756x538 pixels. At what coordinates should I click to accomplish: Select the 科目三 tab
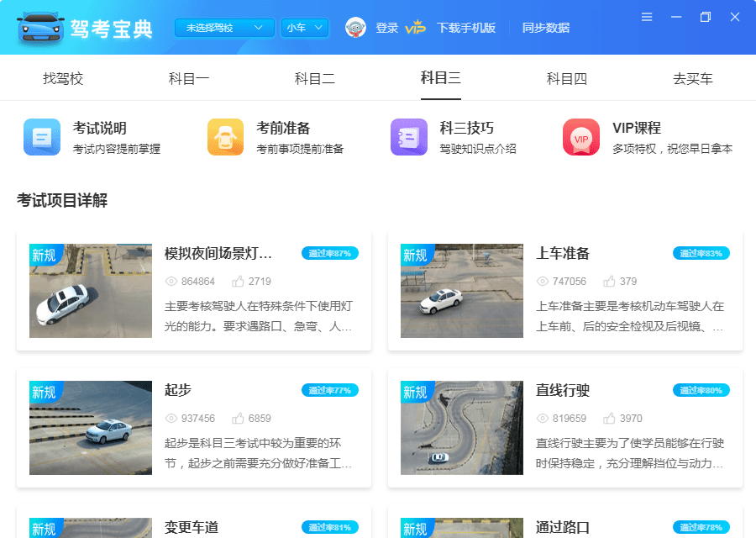point(441,77)
